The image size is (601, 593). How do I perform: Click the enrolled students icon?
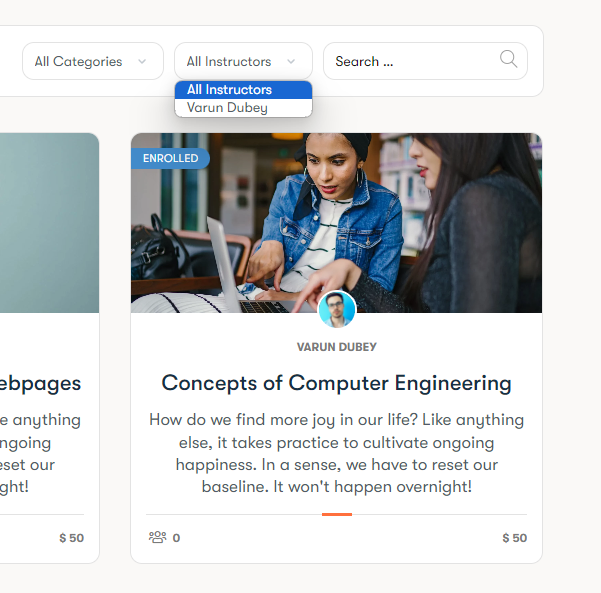[x=157, y=538]
